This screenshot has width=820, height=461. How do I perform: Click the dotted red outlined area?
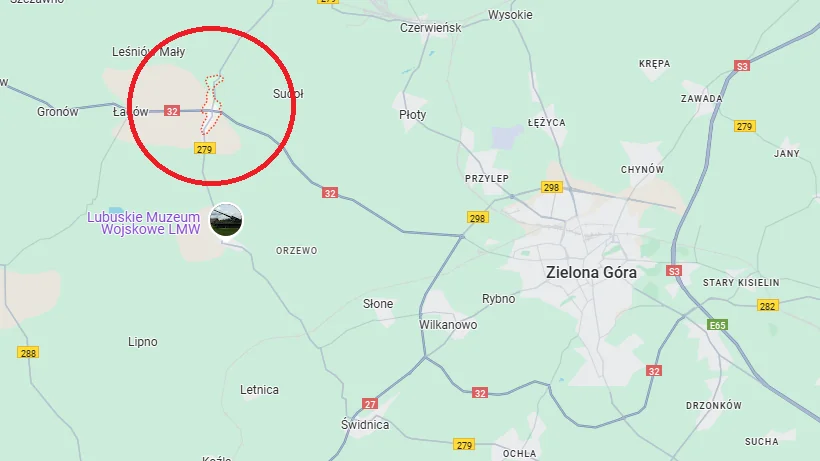[x=212, y=105]
